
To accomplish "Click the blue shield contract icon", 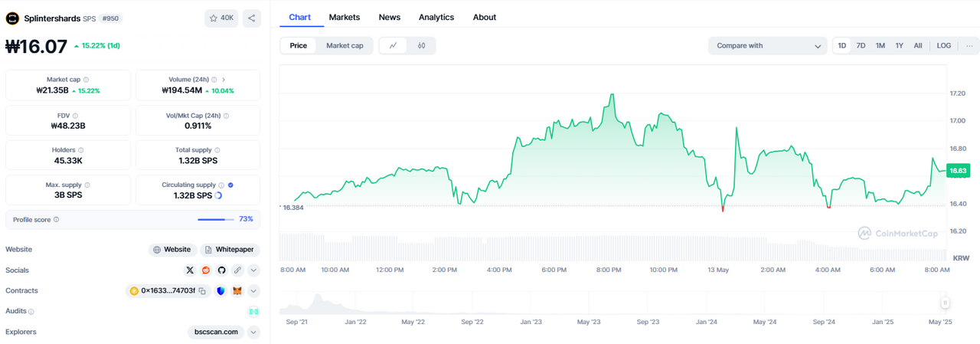I will point(221,291).
